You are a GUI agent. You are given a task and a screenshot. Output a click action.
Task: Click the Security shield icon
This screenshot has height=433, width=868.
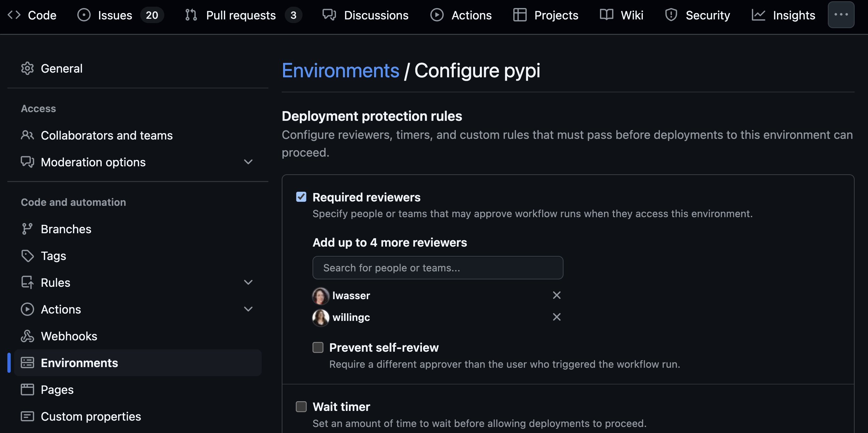[671, 15]
